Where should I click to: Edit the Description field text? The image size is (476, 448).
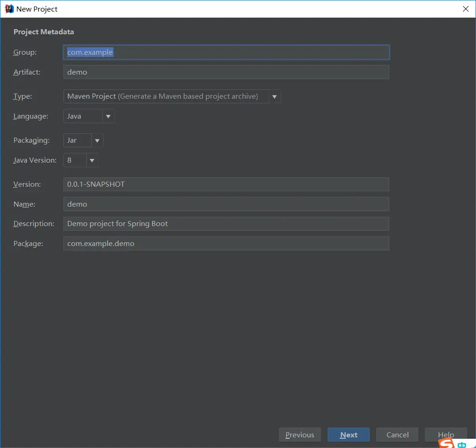point(226,224)
